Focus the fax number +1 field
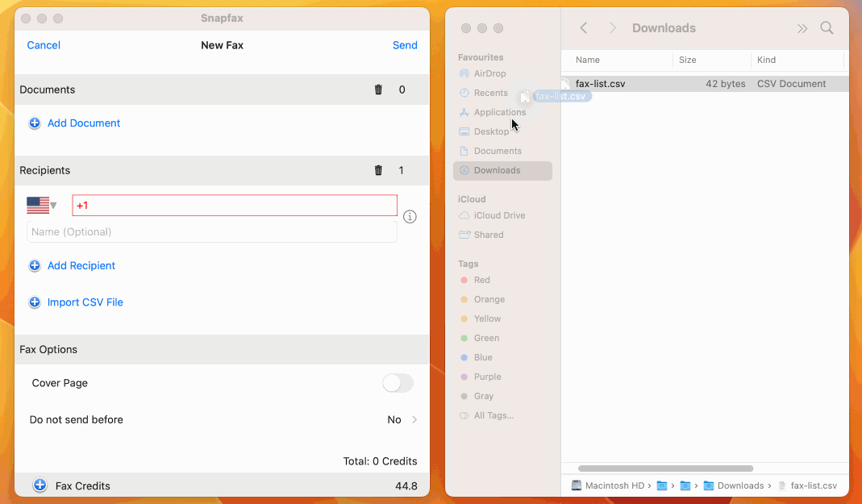The image size is (862, 504). 235,206
